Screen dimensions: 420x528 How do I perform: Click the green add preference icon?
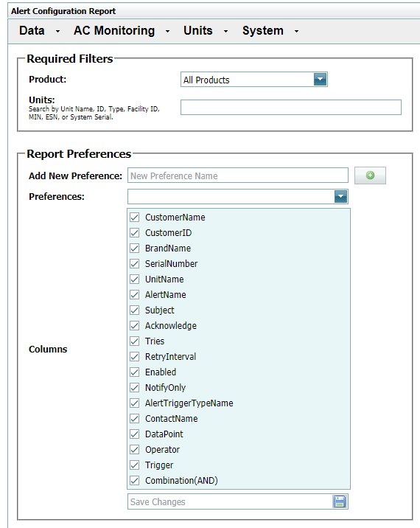(370, 176)
